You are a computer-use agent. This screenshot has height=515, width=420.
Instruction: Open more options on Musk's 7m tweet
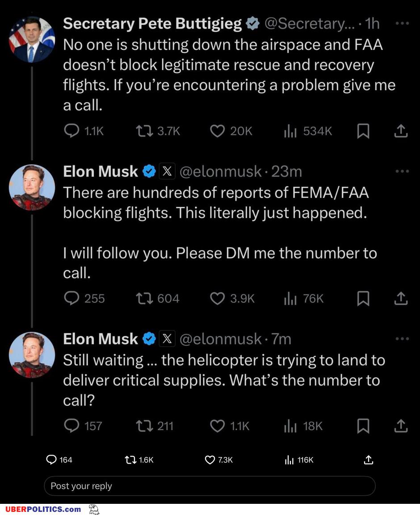[x=402, y=339]
